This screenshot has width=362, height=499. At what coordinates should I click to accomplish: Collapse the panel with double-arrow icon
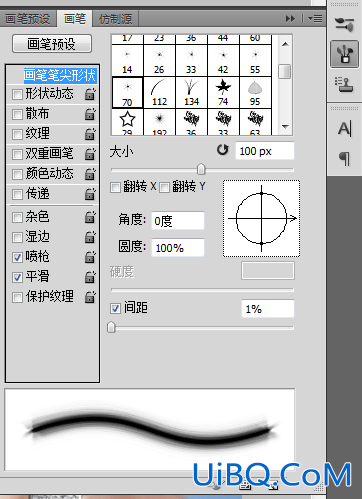click(290, 19)
